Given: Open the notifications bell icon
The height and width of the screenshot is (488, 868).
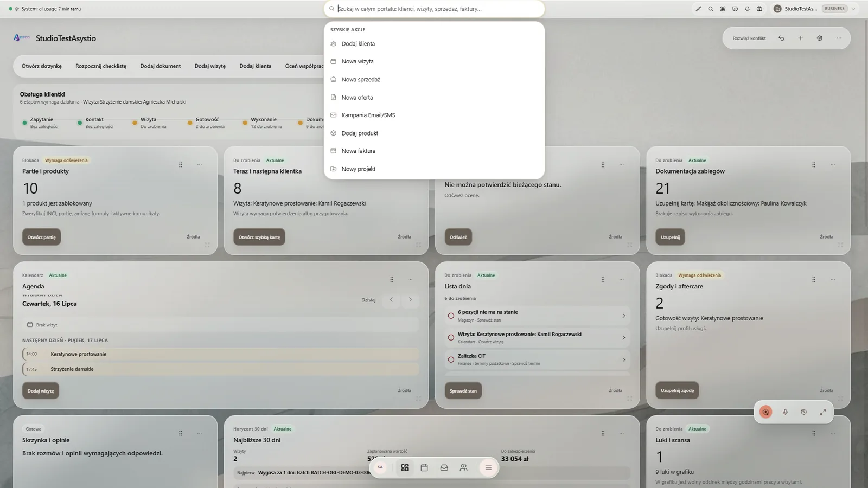Looking at the screenshot, I should coord(747,9).
